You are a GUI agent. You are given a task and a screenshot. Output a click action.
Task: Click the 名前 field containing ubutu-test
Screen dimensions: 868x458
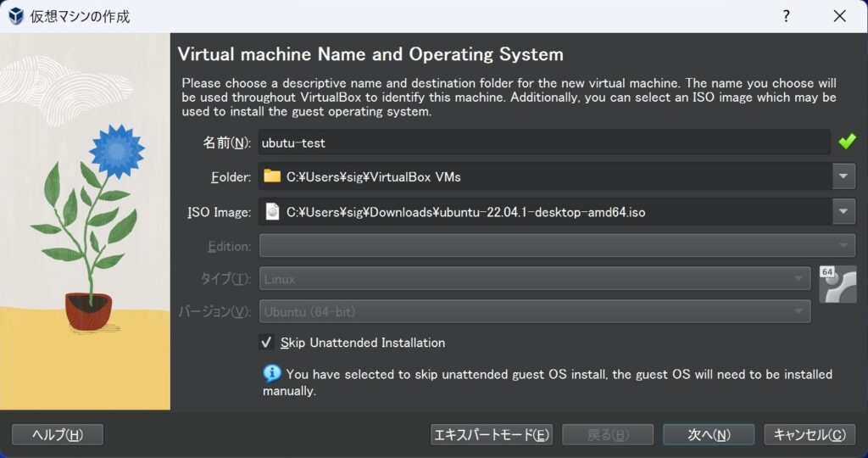pyautogui.click(x=542, y=142)
